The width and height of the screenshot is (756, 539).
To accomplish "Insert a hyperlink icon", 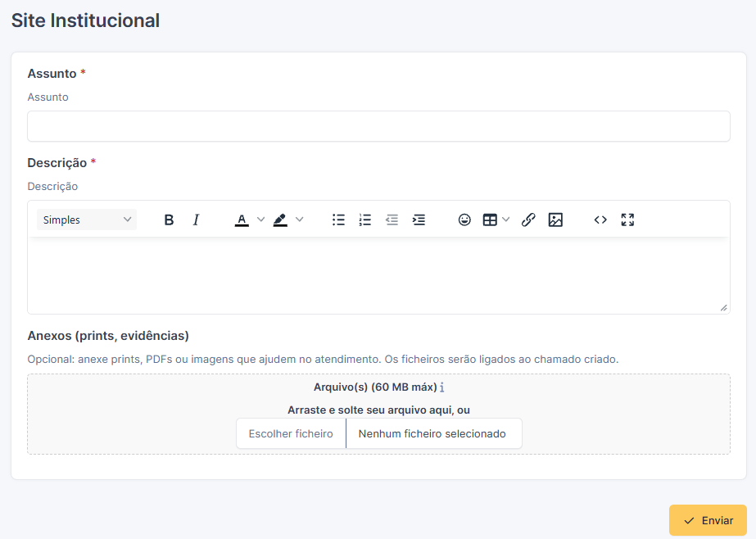I will 528,220.
